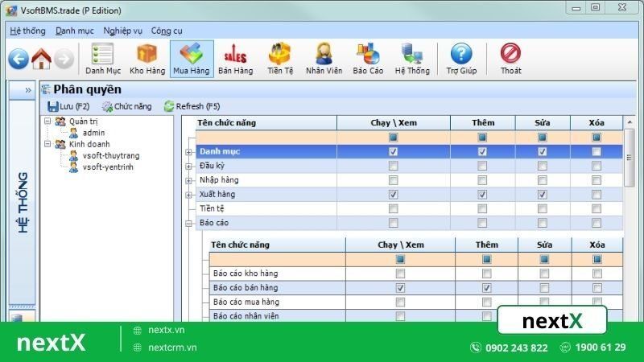Select user vsoft-thuytrang in the tree
This screenshot has width=644, height=362.
tap(109, 156)
